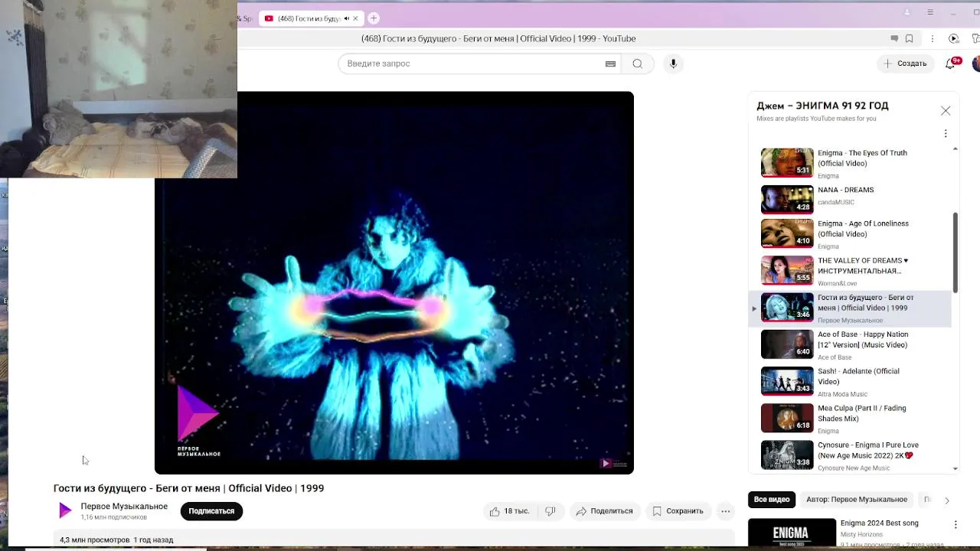Play Cynosure - Enigma I Pure Love
Viewport: 980px width, 551px height.
click(x=850, y=455)
